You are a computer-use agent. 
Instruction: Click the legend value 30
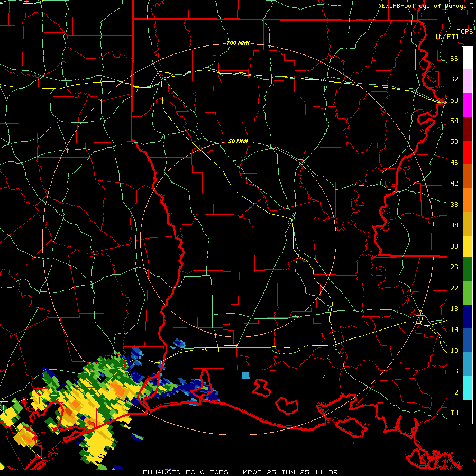point(454,246)
